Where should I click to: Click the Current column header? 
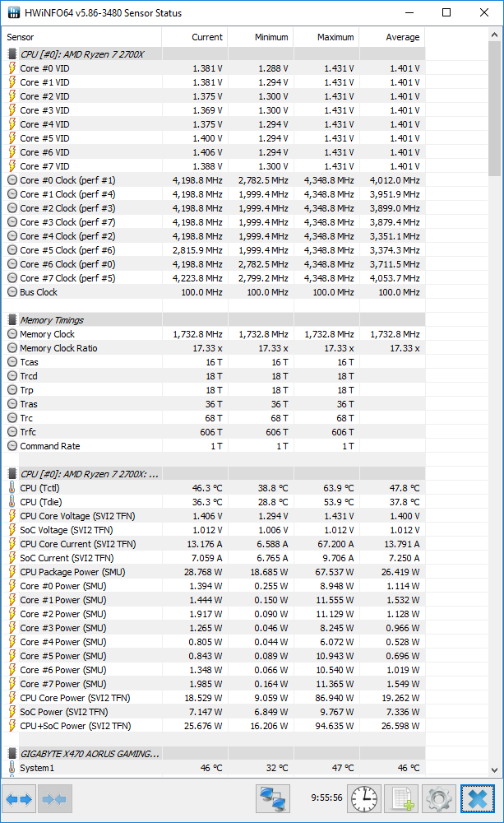(195, 37)
